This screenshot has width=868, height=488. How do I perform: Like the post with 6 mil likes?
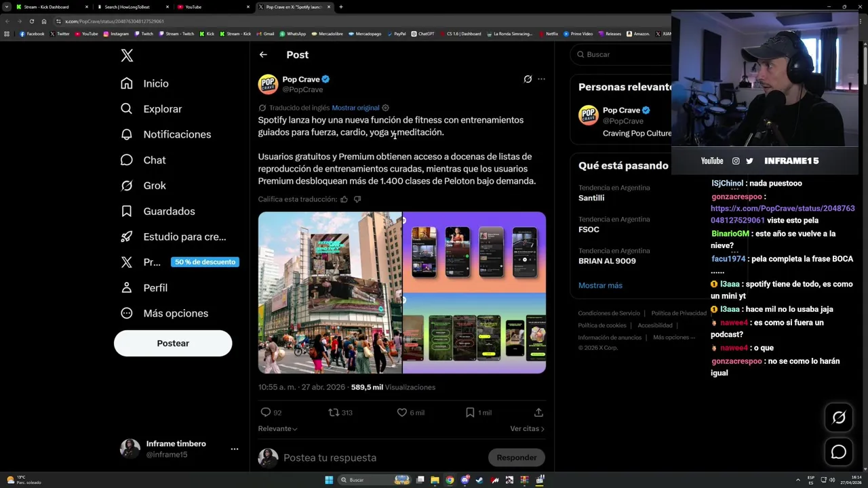[410, 412]
